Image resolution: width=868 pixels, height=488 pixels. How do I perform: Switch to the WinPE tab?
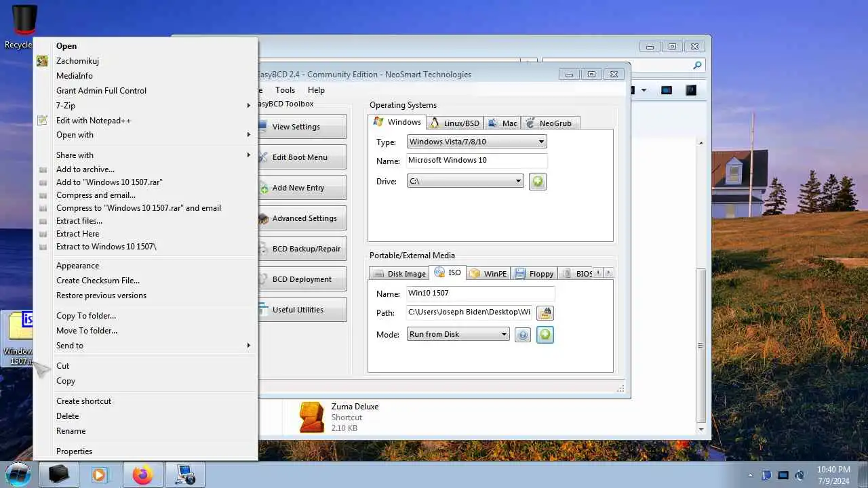tap(488, 274)
